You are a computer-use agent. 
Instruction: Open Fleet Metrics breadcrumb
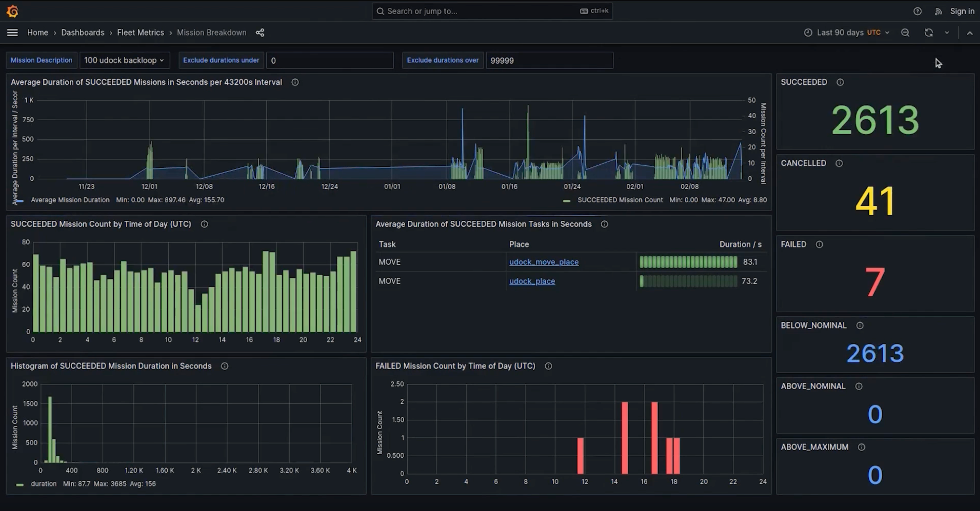click(140, 33)
